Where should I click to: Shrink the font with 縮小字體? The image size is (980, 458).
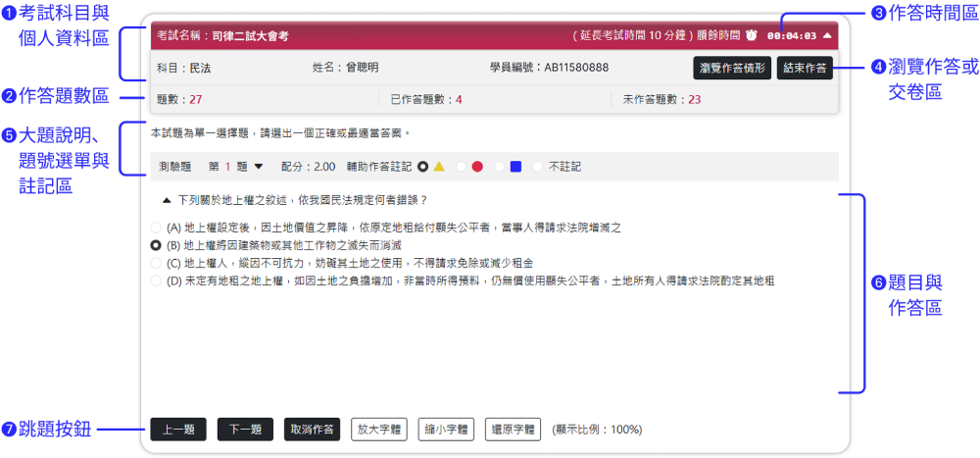coord(446,430)
